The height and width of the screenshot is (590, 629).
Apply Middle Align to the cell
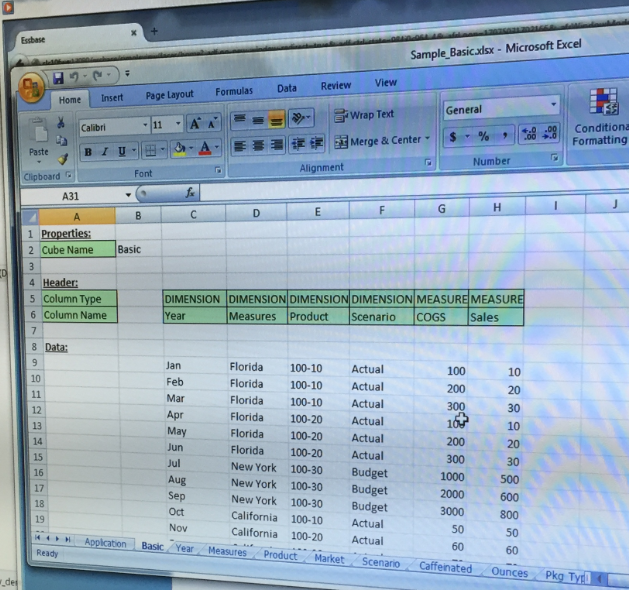pos(258,120)
